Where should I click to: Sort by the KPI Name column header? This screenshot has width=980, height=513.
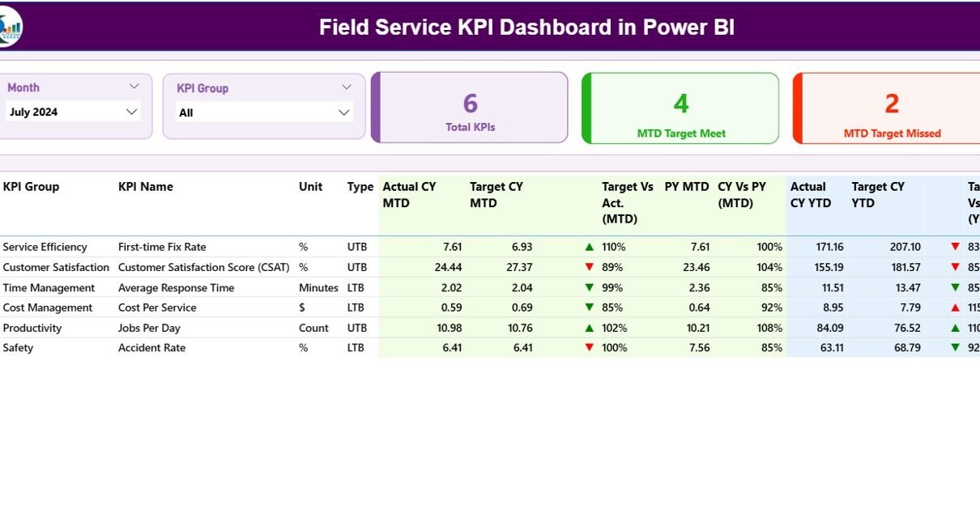click(x=146, y=186)
